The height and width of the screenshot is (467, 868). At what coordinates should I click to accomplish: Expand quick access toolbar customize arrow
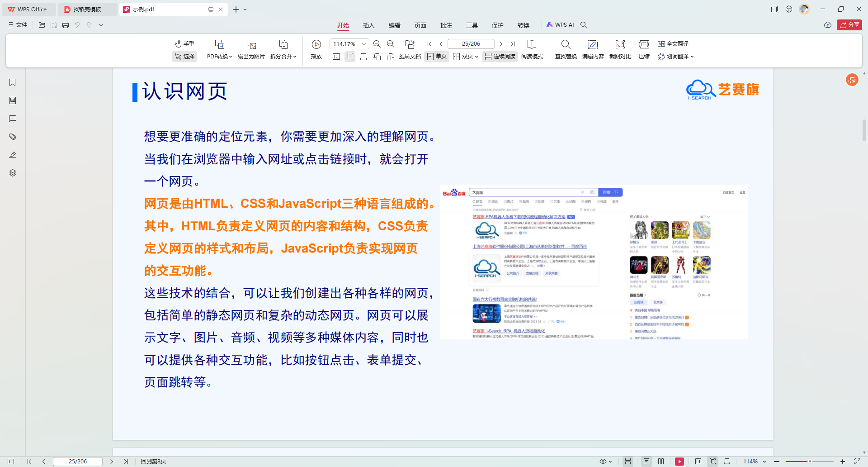coord(101,25)
